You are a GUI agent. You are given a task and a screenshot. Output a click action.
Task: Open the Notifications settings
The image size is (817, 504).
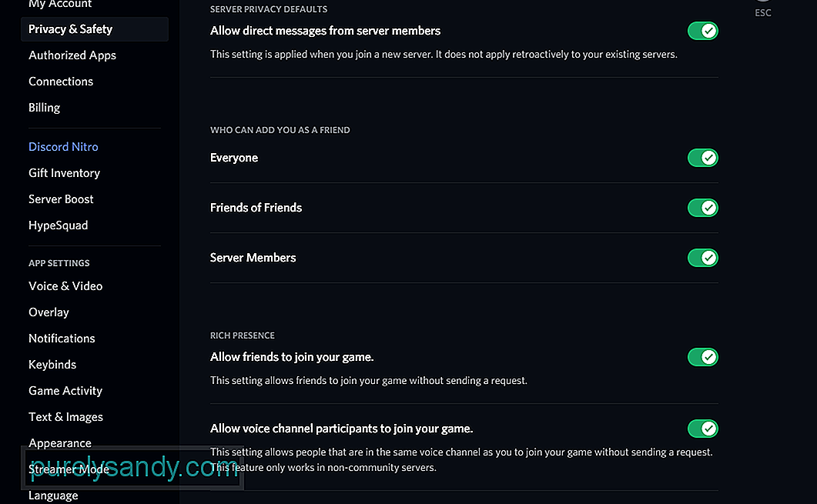pos(62,339)
